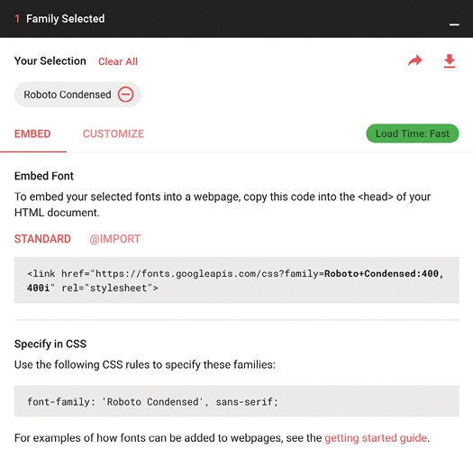Click the share arrow icon

coord(414,60)
